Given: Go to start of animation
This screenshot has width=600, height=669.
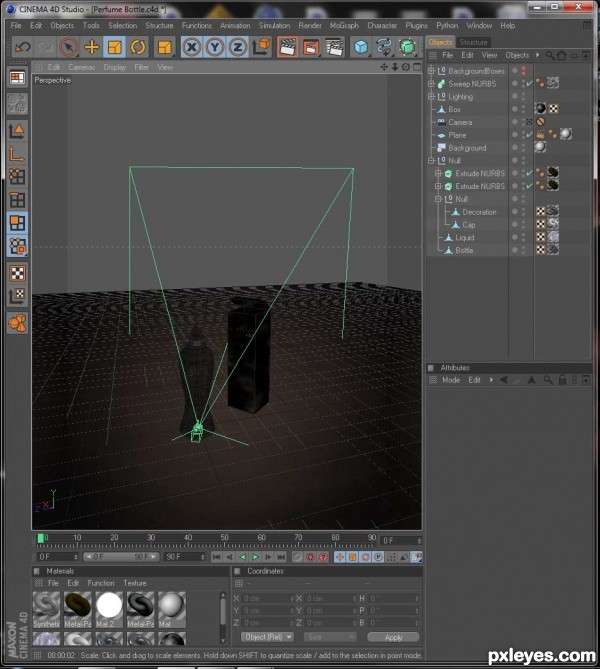Looking at the screenshot, I should (x=216, y=557).
